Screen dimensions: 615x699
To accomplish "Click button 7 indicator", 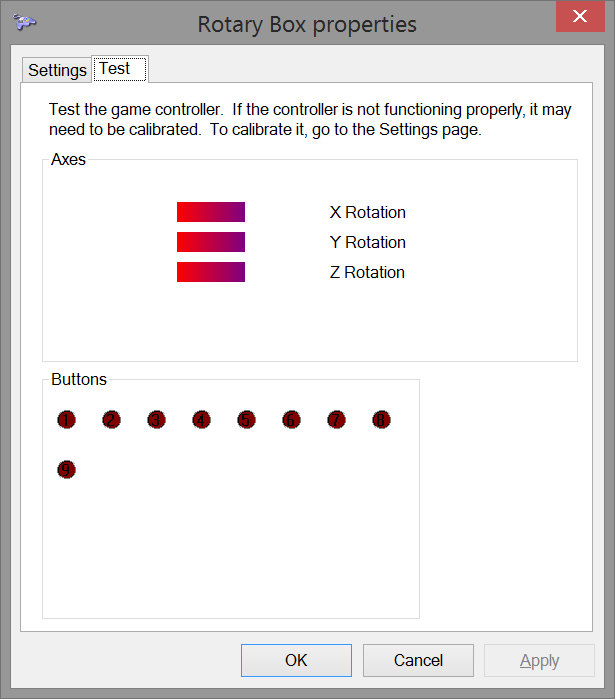I will [336, 419].
